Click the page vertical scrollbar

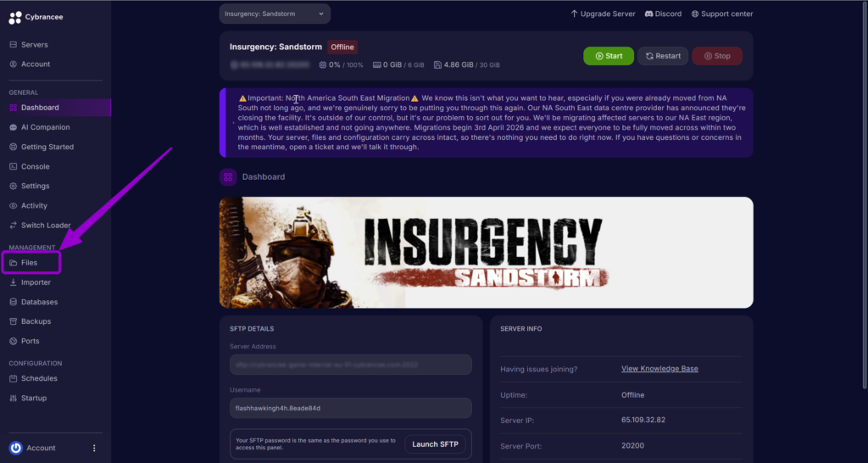[865, 194]
